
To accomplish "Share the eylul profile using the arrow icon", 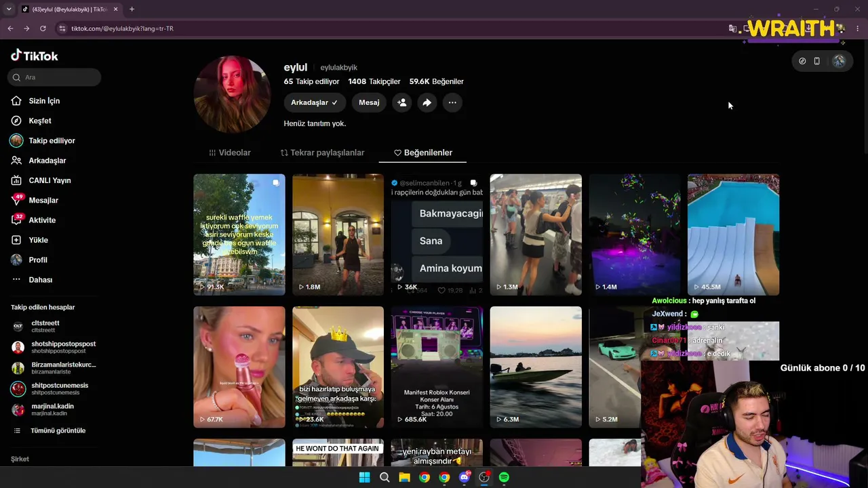I will 427,102.
